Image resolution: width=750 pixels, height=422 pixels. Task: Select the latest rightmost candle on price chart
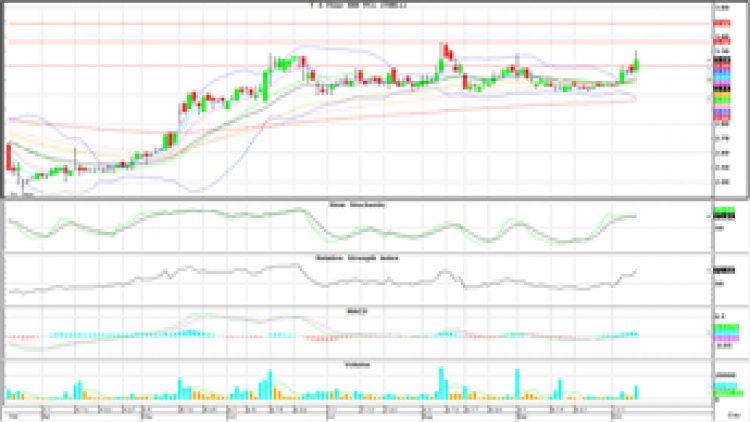point(636,64)
